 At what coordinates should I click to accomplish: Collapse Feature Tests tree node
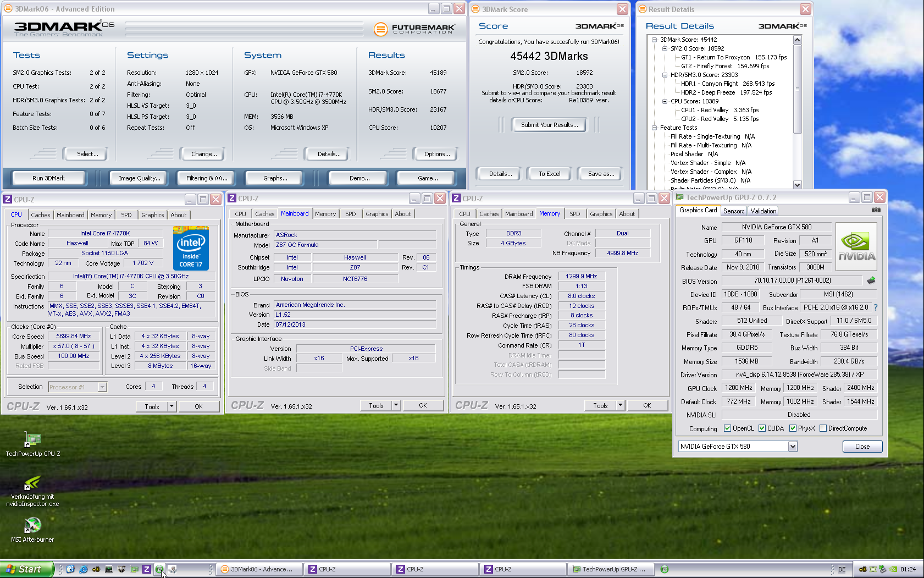[x=654, y=128]
